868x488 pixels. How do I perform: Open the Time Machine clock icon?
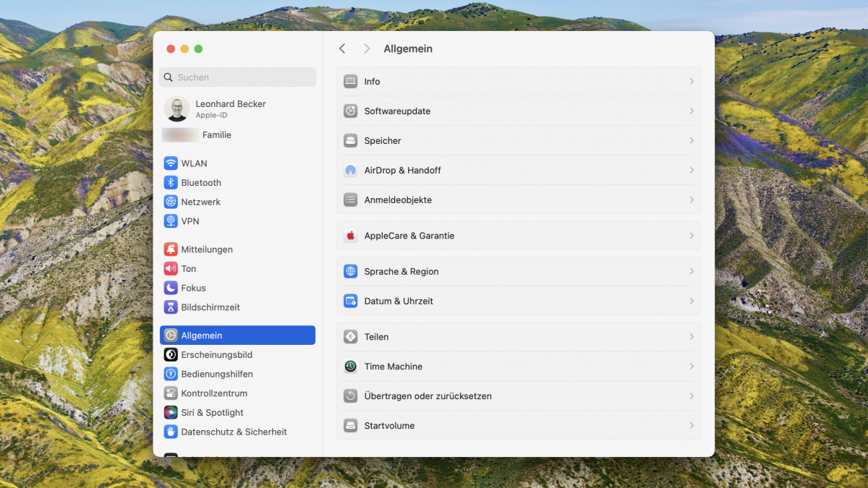[351, 367]
